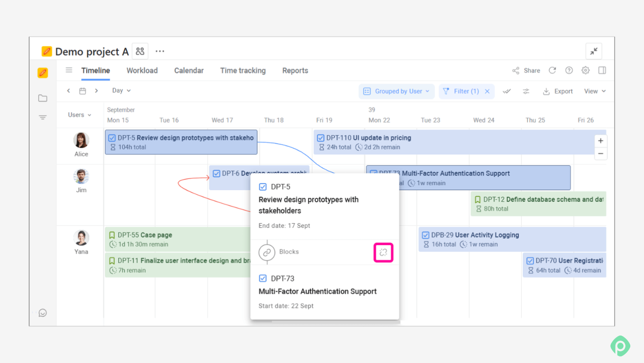Switch to the Time tracking tab
This screenshot has height=363, width=644.
pyautogui.click(x=243, y=70)
